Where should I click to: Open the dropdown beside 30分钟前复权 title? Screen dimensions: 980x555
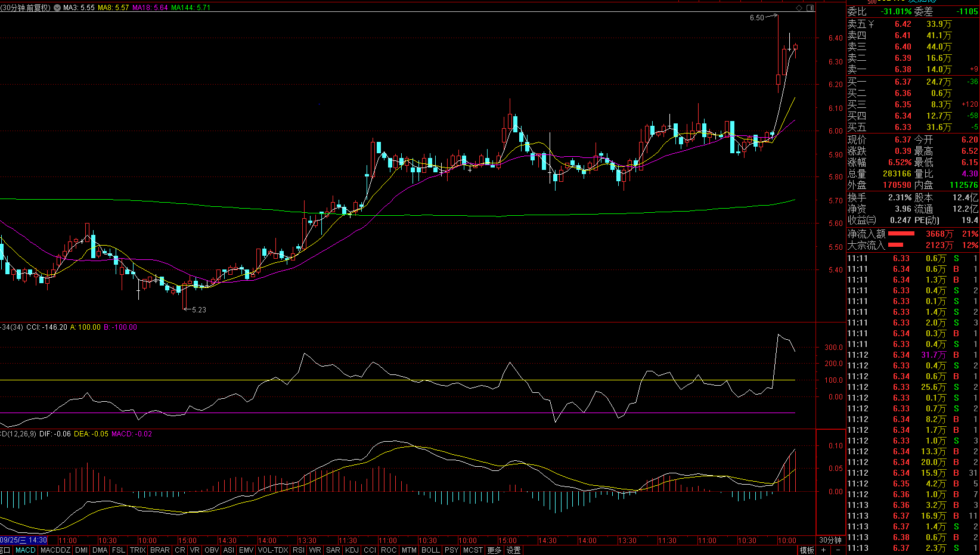57,8
